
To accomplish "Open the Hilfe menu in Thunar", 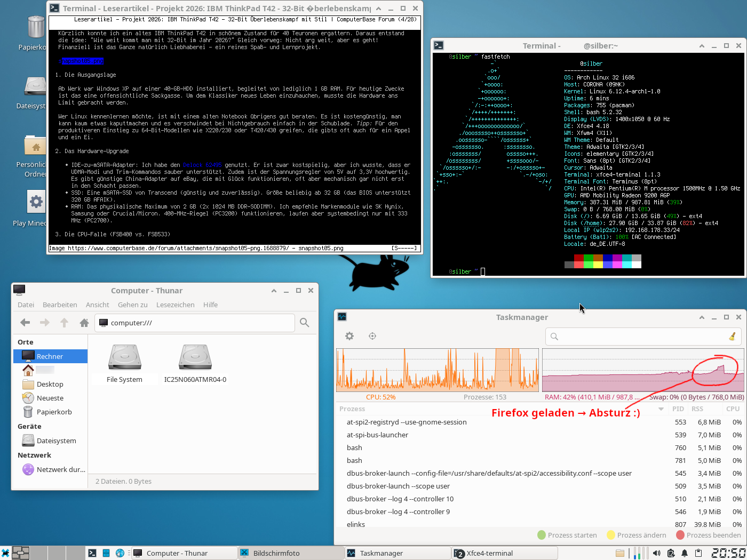I will click(210, 305).
